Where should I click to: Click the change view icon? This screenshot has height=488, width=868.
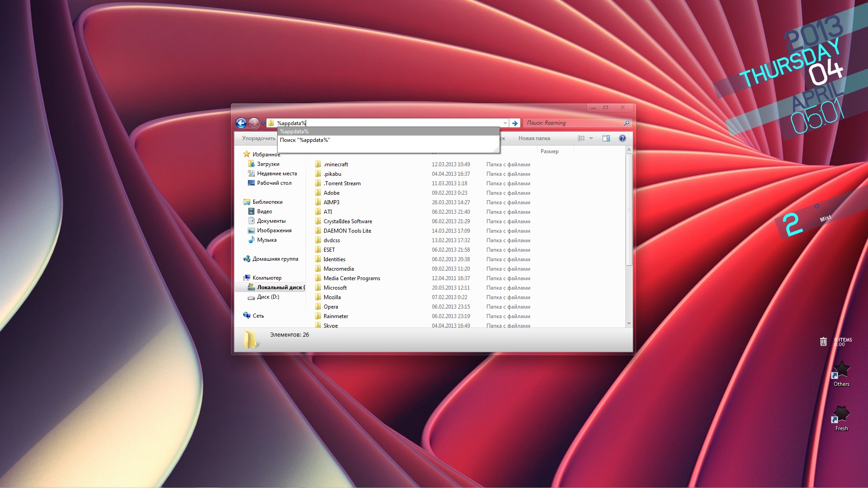581,138
